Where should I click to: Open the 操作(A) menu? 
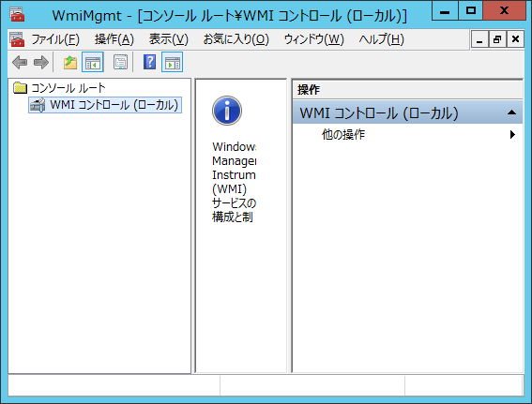114,39
